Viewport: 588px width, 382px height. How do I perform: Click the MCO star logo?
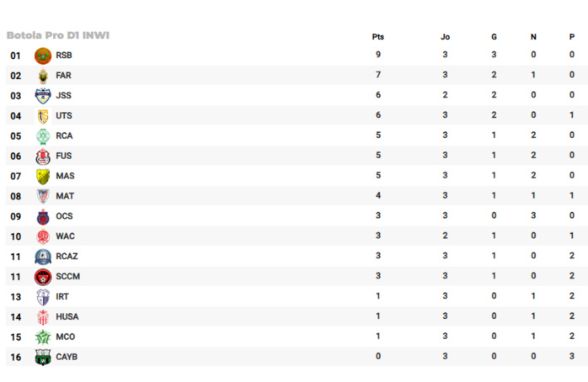click(x=43, y=337)
